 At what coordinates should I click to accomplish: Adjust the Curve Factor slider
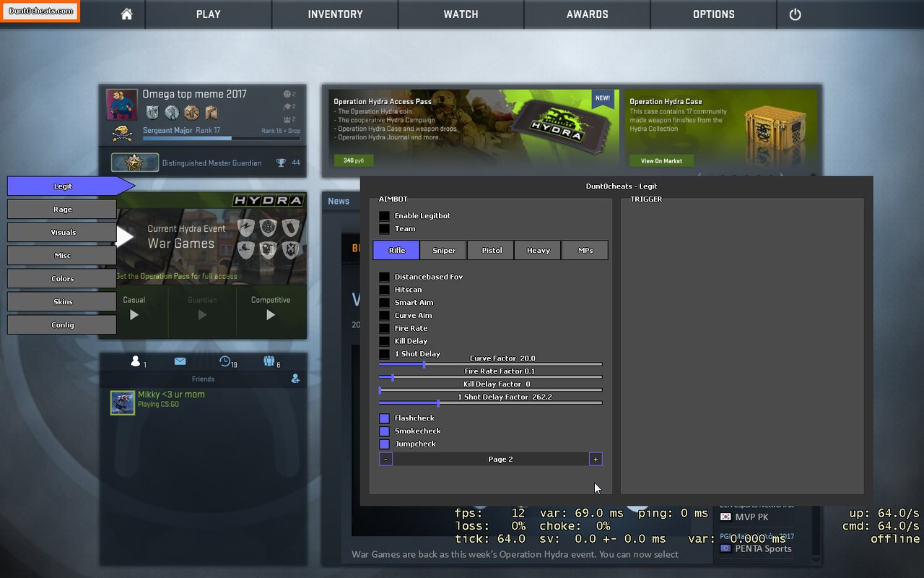pos(491,364)
